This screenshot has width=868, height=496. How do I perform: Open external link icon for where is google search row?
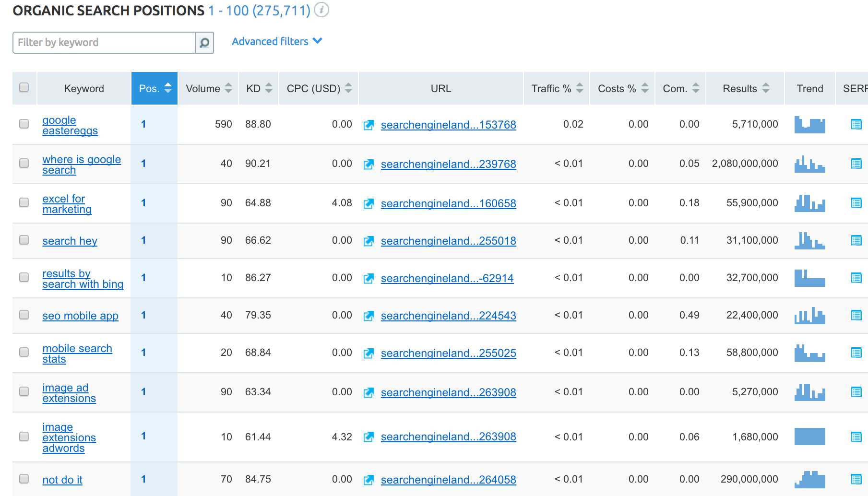[x=369, y=165]
